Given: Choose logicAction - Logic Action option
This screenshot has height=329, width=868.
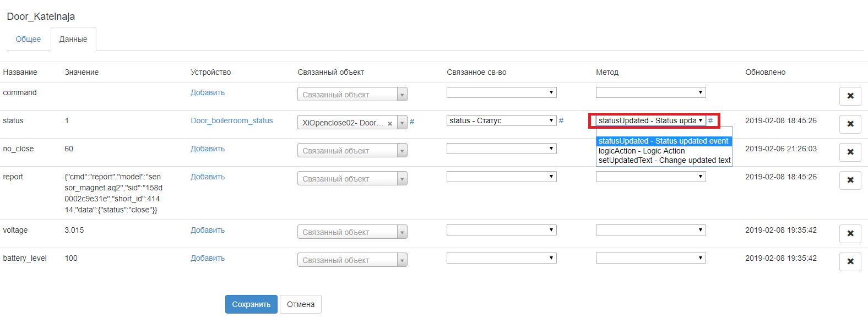Looking at the screenshot, I should [642, 151].
